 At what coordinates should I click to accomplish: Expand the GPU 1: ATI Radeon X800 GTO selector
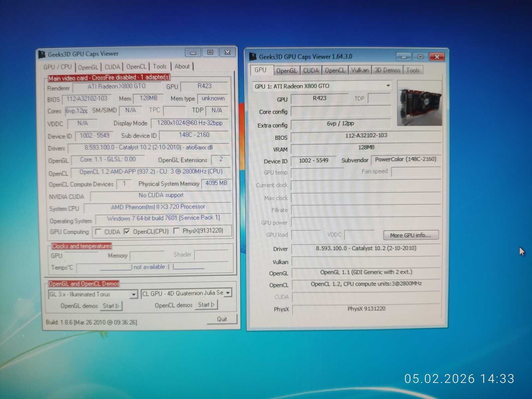point(388,86)
